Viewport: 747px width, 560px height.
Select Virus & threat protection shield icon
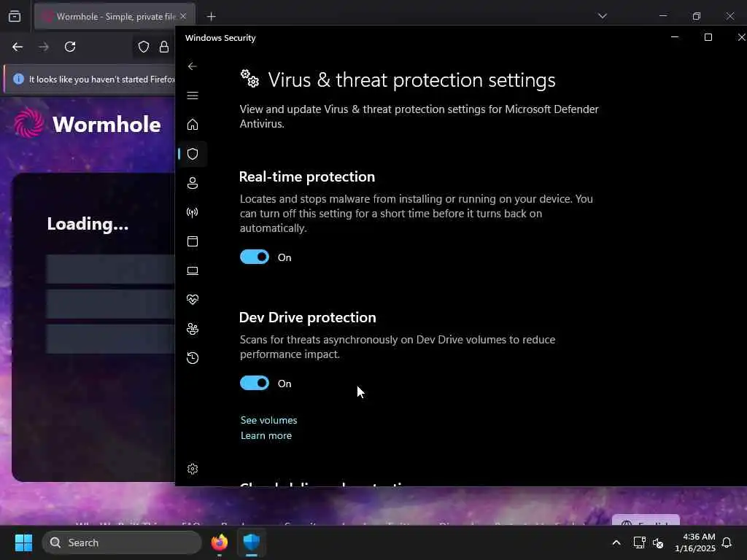coord(193,154)
